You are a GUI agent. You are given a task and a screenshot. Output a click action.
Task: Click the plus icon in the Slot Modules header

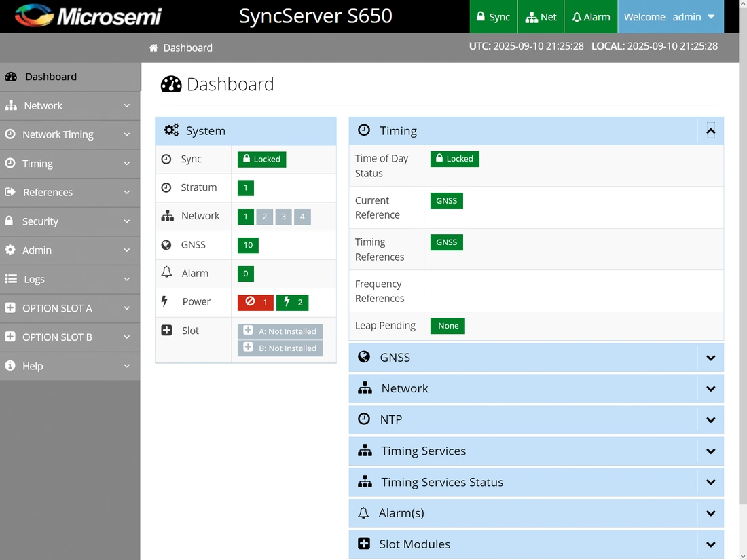click(364, 544)
